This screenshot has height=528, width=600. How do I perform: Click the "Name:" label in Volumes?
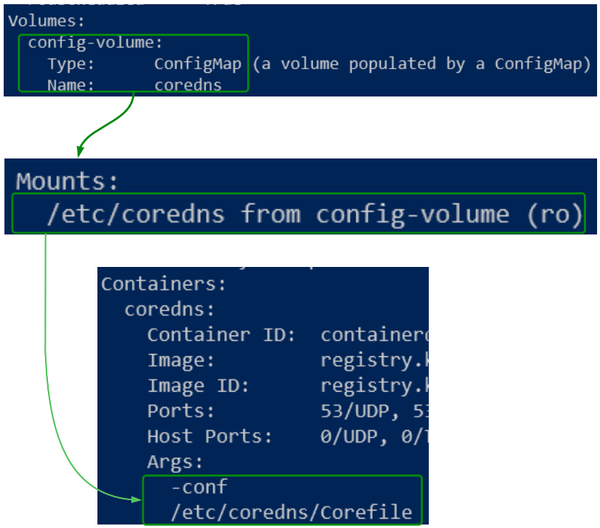click(x=70, y=85)
